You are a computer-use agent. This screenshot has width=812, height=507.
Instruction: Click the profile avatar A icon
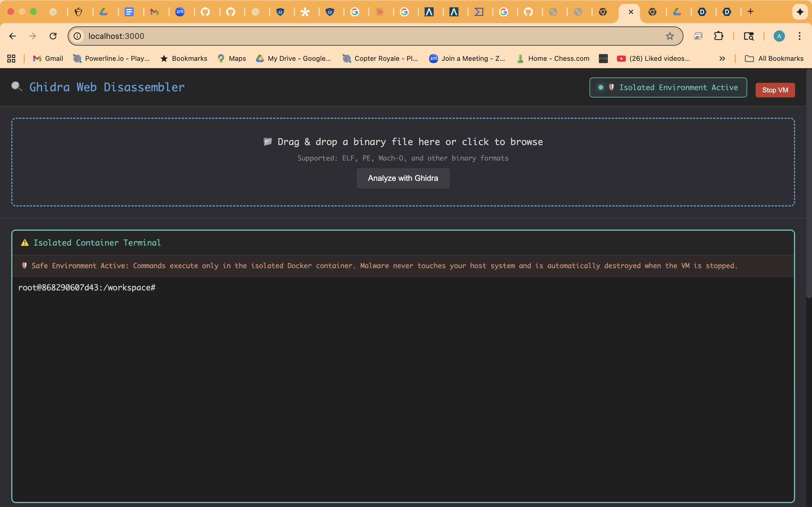(779, 36)
